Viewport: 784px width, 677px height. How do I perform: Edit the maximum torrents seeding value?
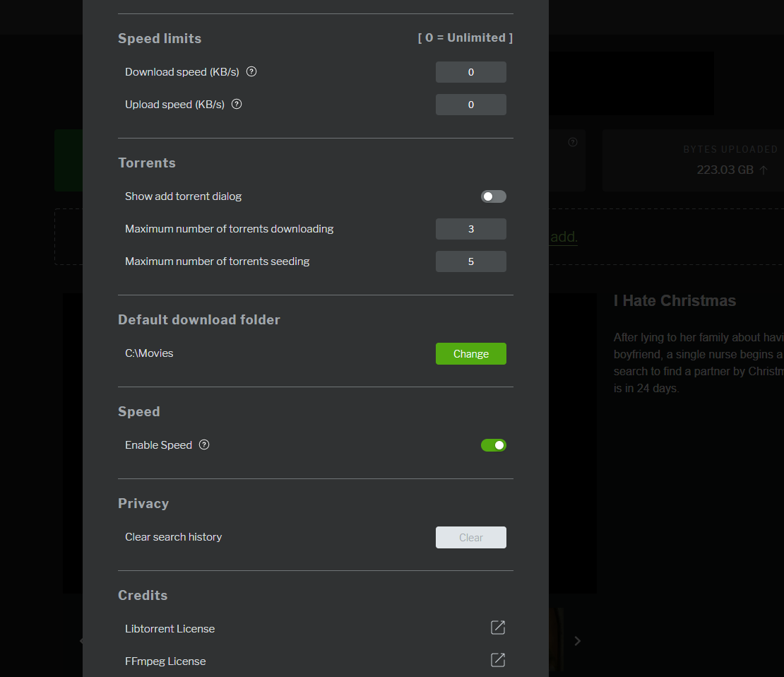(x=470, y=261)
